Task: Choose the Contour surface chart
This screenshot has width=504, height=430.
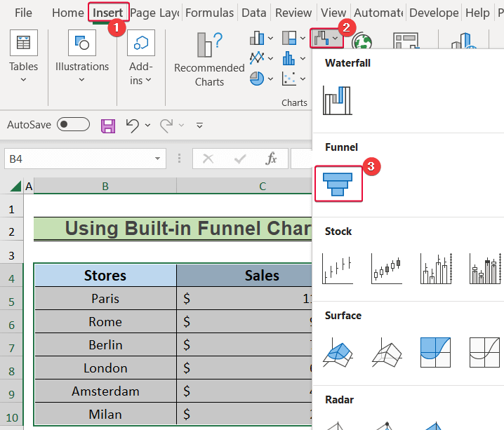Action: pyautogui.click(x=435, y=353)
